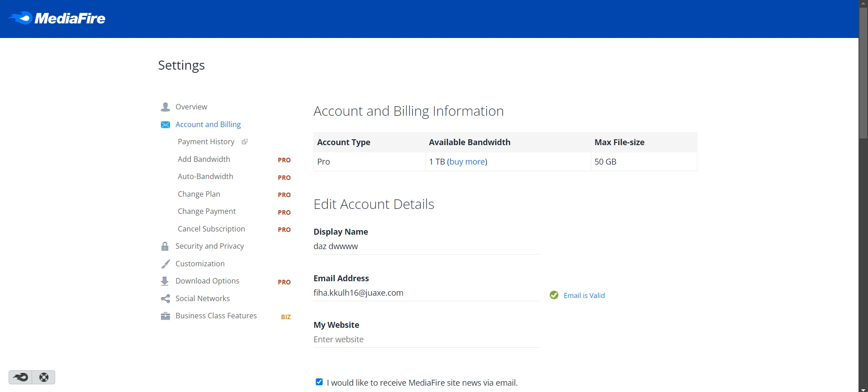Viewport: 868px width, 392px height.
Task: Click the page's vertical scrollbar
Action: [x=863, y=196]
